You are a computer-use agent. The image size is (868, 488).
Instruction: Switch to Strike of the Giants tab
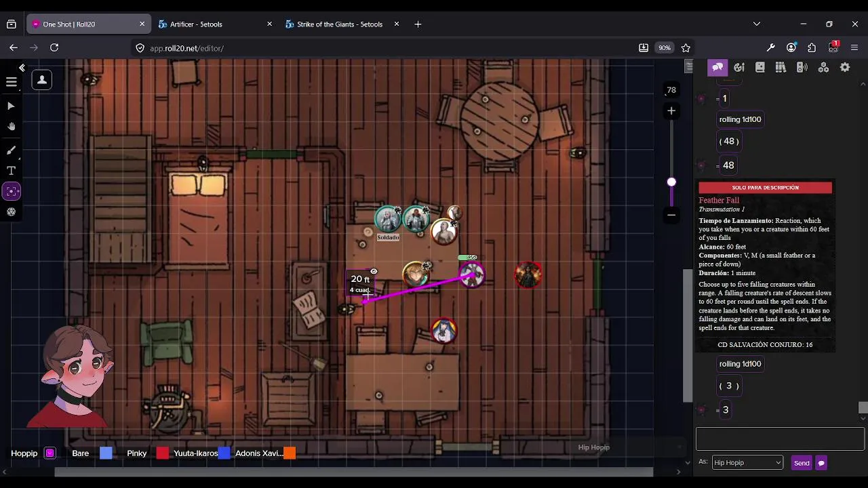coord(341,24)
